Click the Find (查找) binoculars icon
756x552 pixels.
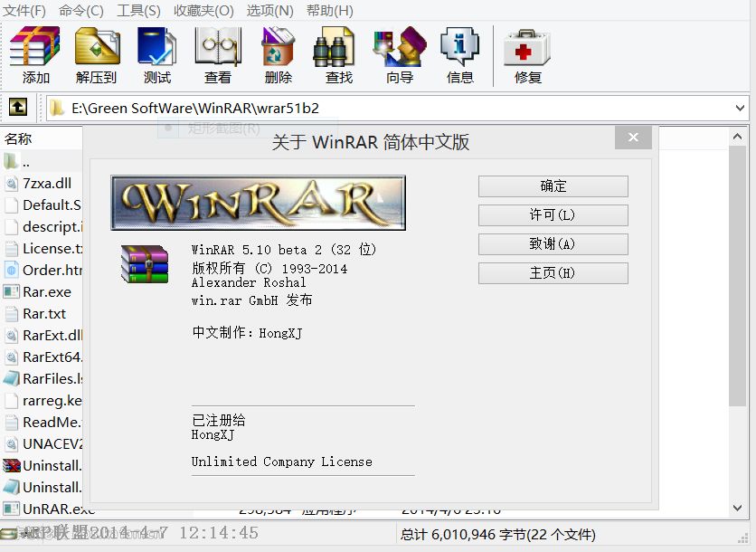[334, 46]
